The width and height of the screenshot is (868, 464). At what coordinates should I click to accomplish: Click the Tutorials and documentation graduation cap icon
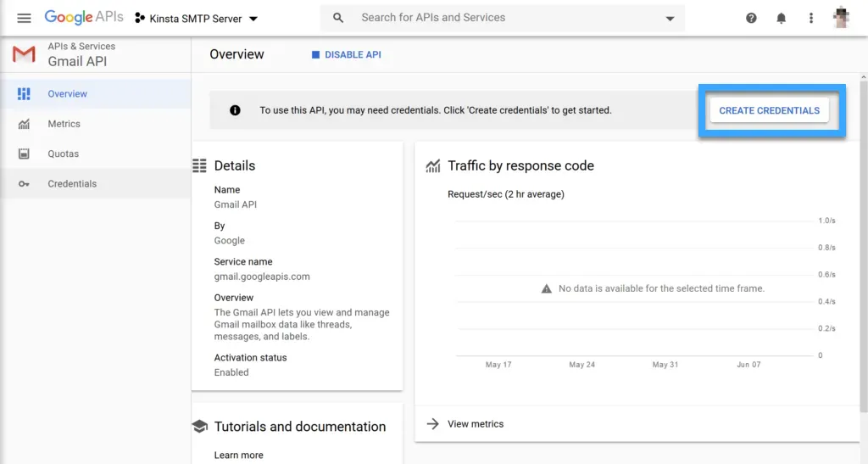(x=200, y=427)
